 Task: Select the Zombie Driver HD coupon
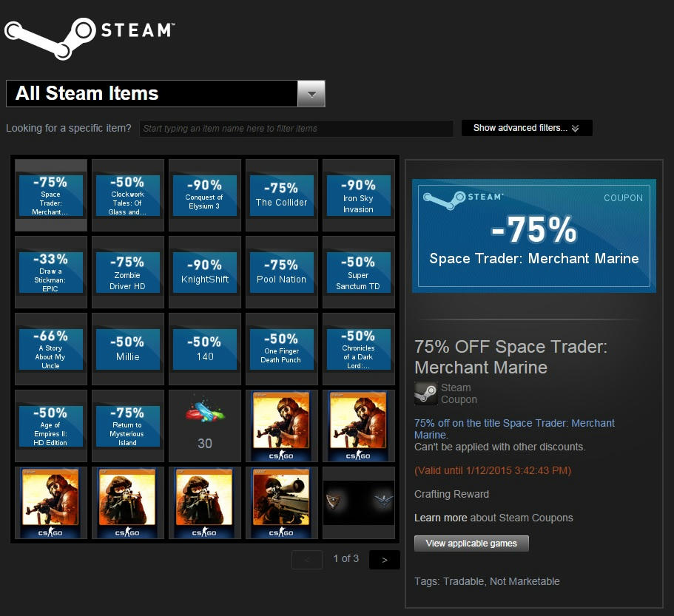click(128, 272)
